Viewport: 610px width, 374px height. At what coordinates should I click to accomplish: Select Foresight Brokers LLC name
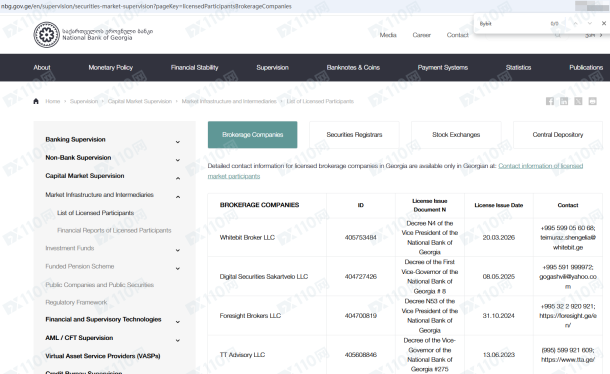[x=250, y=316]
